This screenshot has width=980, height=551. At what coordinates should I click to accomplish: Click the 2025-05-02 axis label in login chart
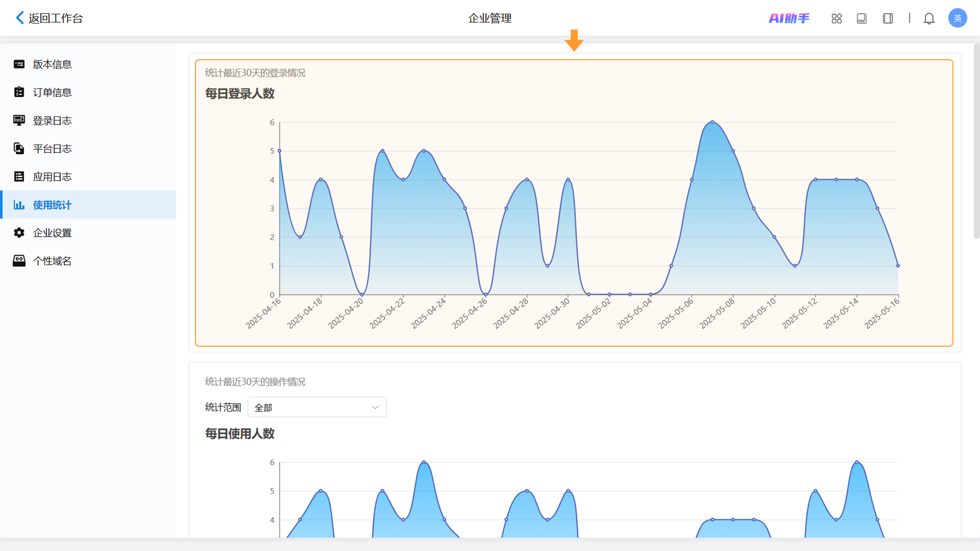(x=593, y=314)
